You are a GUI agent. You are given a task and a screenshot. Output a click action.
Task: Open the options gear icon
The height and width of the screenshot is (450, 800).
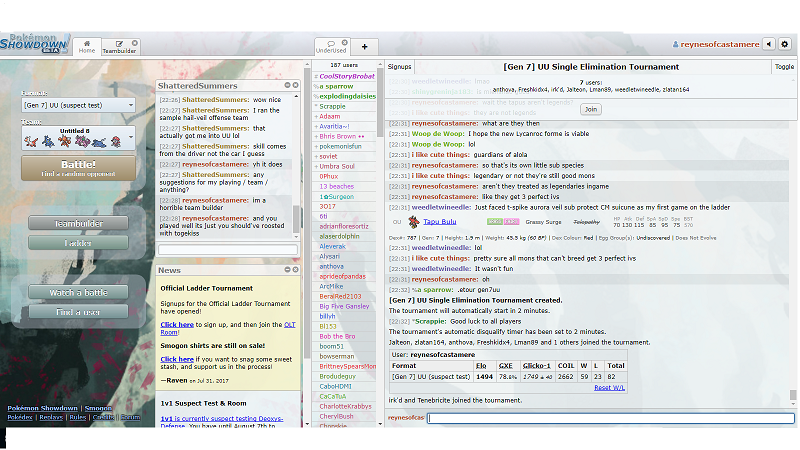click(785, 45)
